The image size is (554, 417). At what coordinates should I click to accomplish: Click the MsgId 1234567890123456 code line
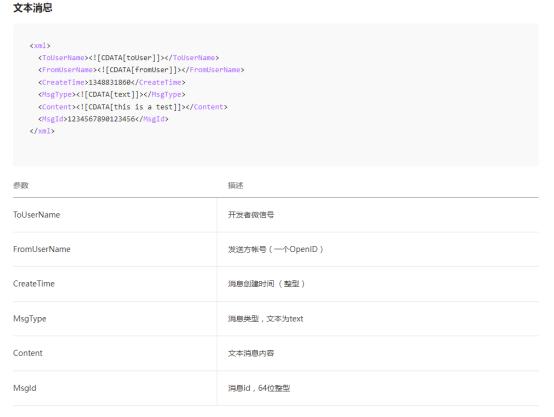click(x=103, y=119)
